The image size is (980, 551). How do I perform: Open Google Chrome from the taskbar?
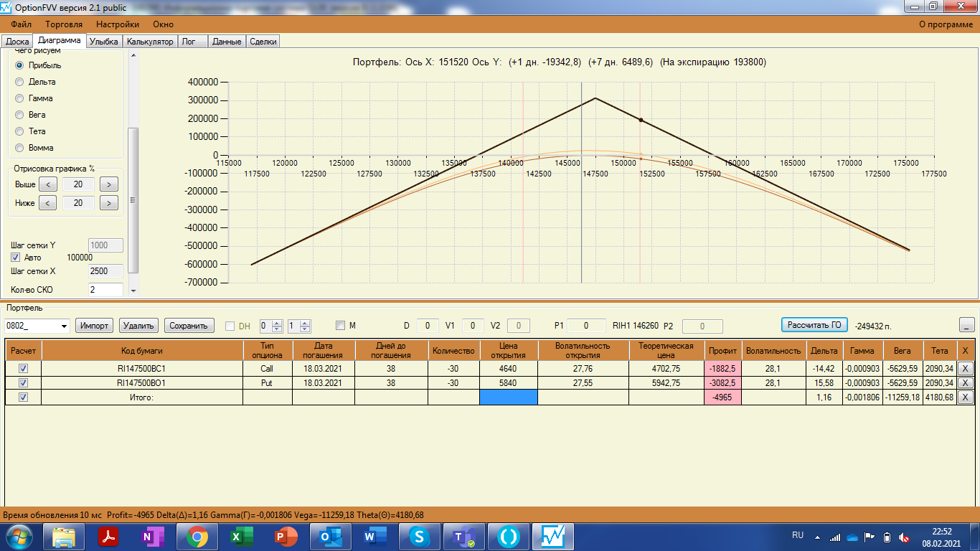[x=197, y=537]
